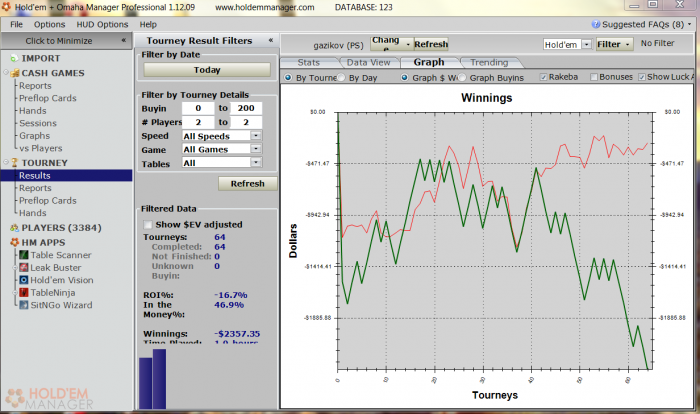Select the Graph Buyins radio button
The width and height of the screenshot is (700, 414).
(x=462, y=77)
